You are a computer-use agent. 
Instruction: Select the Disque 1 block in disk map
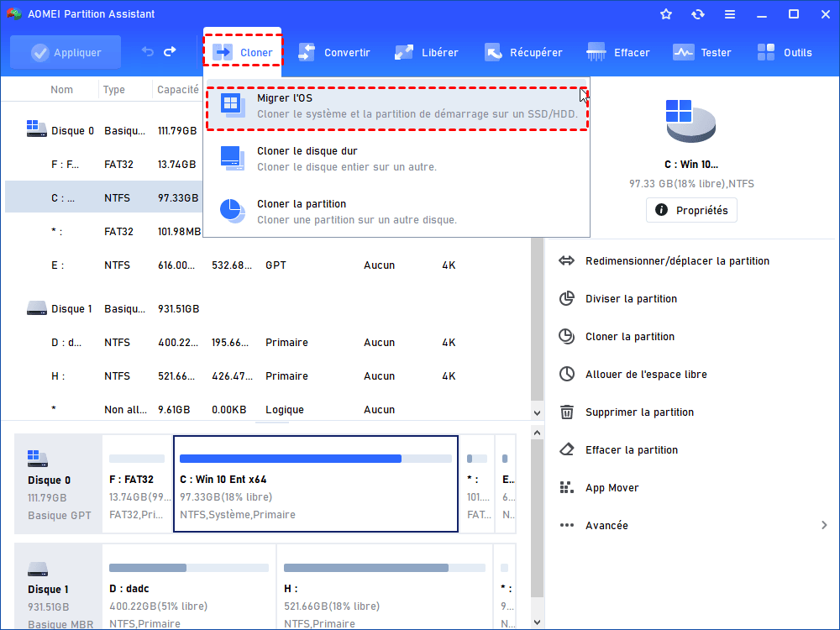pyautogui.click(x=59, y=587)
